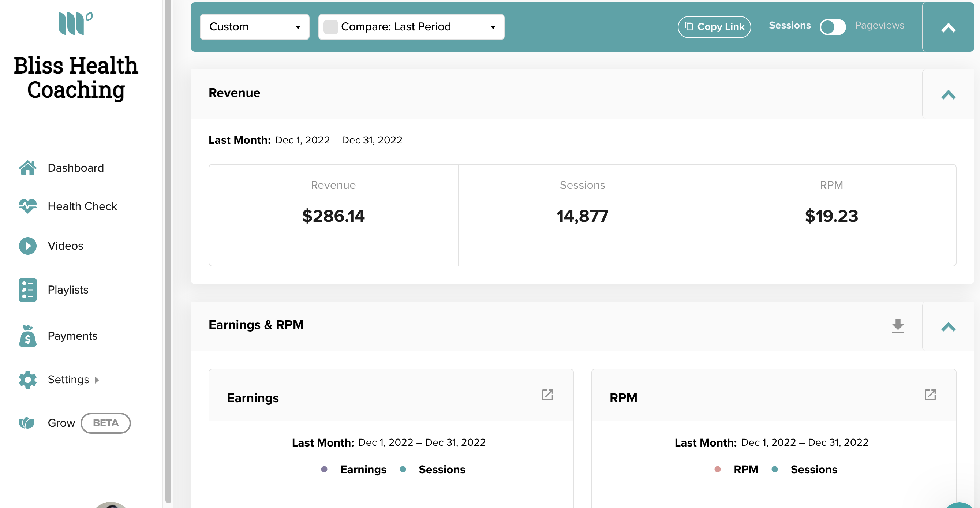The image size is (980, 508).
Task: Click the Grow leaf icon
Action: tap(27, 423)
